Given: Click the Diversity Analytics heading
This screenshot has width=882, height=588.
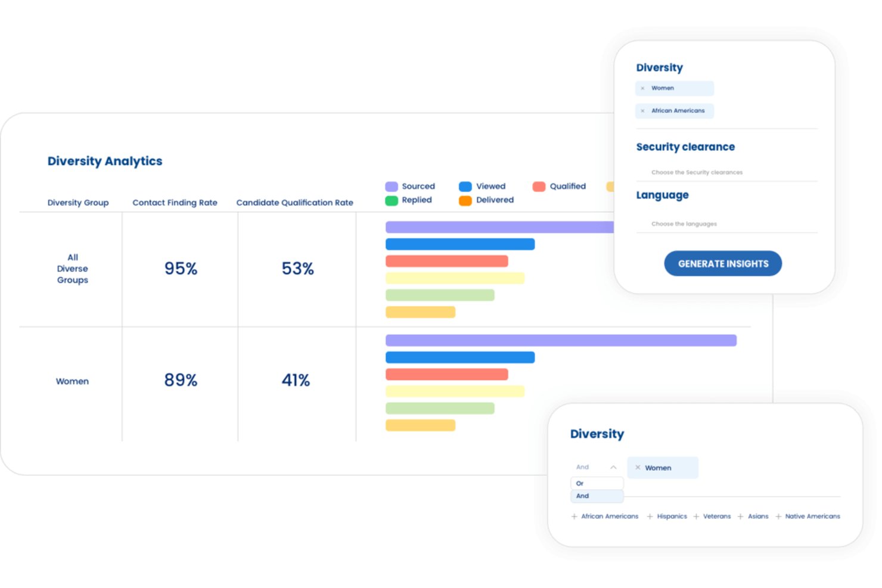Looking at the screenshot, I should (105, 161).
